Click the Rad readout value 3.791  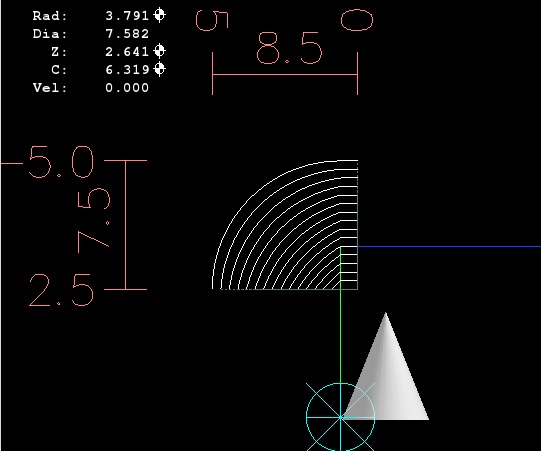[127, 16]
